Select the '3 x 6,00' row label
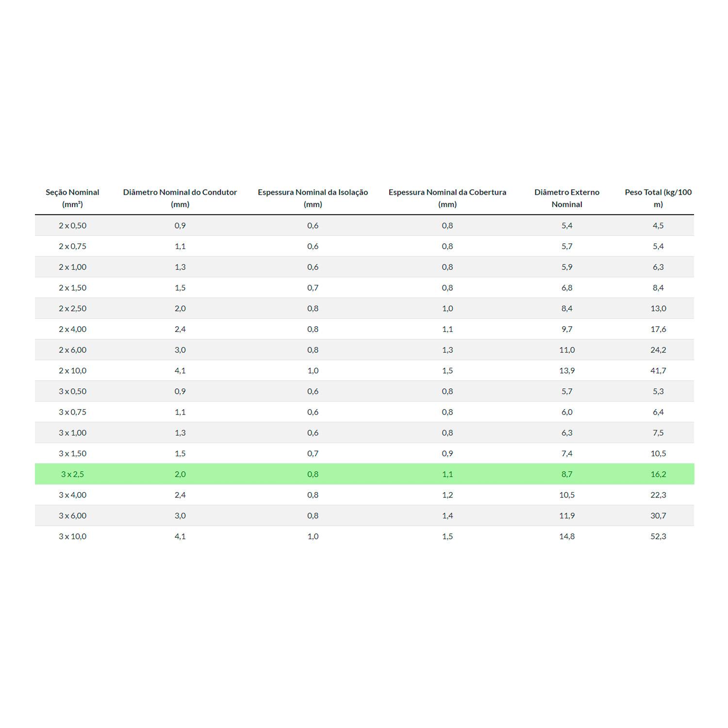Viewport: 728px width, 728px height. 72,515
